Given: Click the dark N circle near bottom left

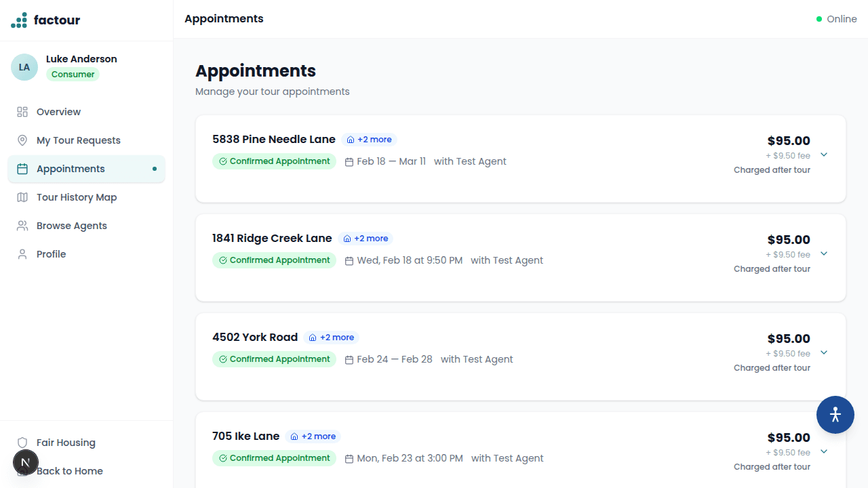Looking at the screenshot, I should coord(26,462).
